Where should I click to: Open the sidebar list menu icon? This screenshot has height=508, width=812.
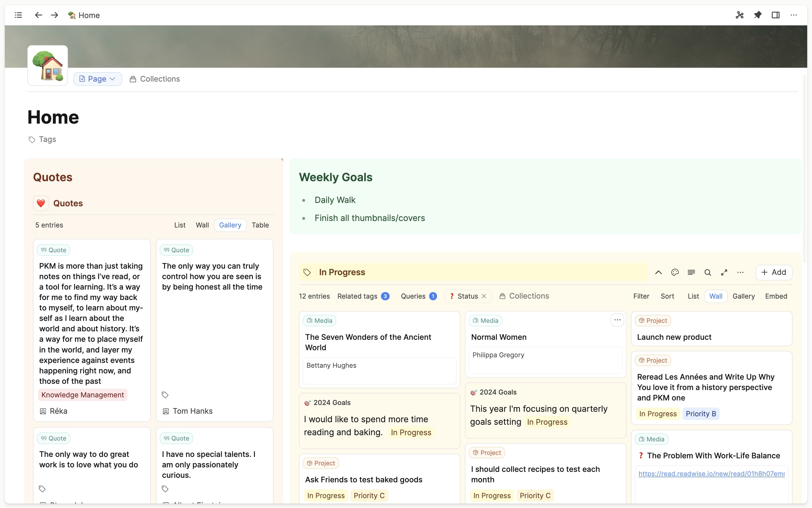pos(18,15)
